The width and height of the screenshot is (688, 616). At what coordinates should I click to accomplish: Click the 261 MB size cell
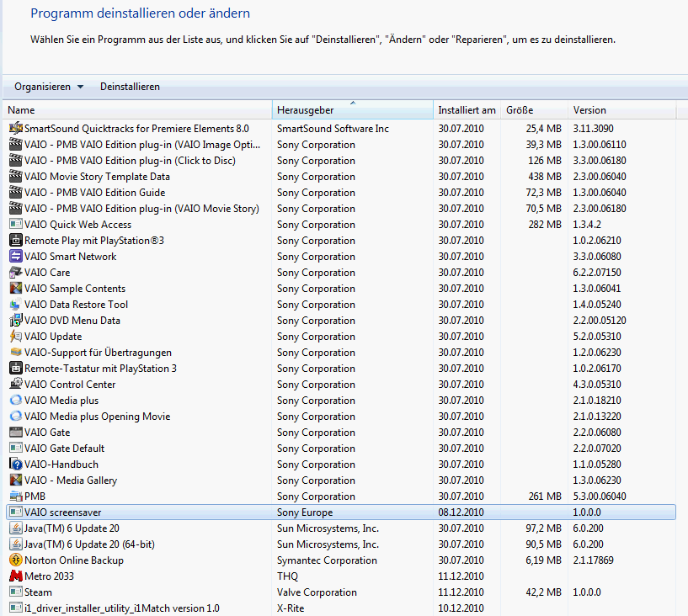click(x=545, y=497)
